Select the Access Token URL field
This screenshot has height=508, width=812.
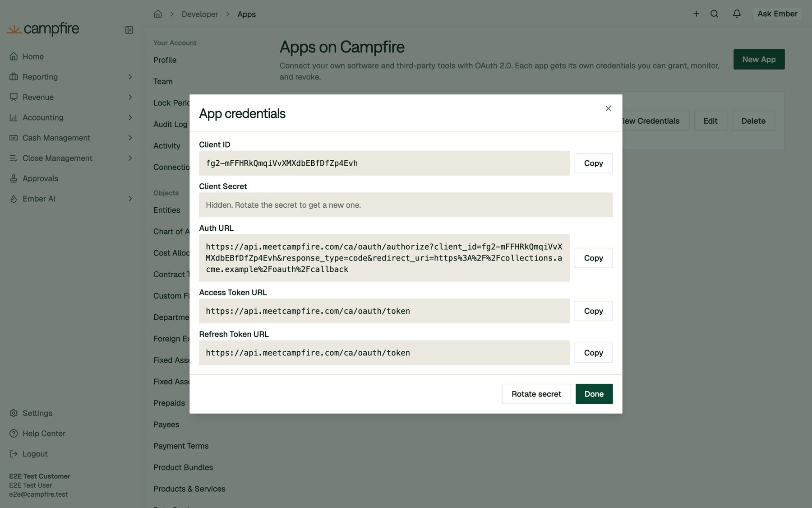384,311
